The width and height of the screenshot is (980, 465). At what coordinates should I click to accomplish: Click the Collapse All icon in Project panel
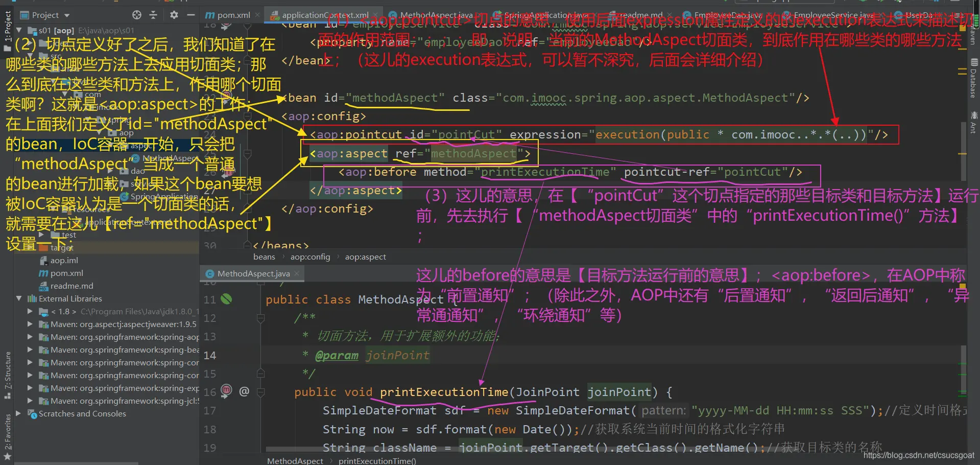153,15
